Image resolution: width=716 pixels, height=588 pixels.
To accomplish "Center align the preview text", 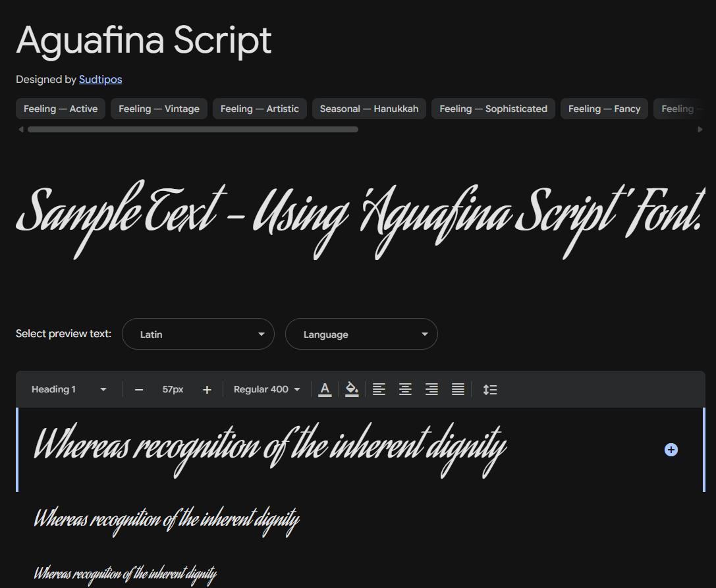I will pyautogui.click(x=405, y=389).
